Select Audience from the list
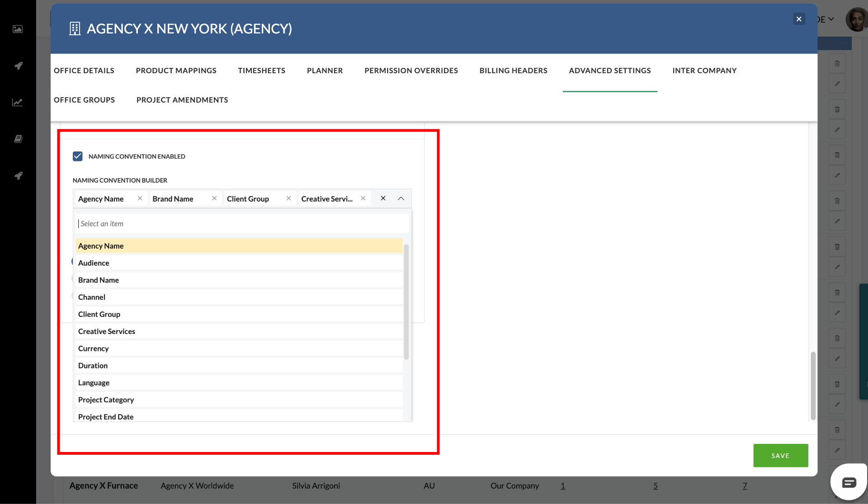 239,263
